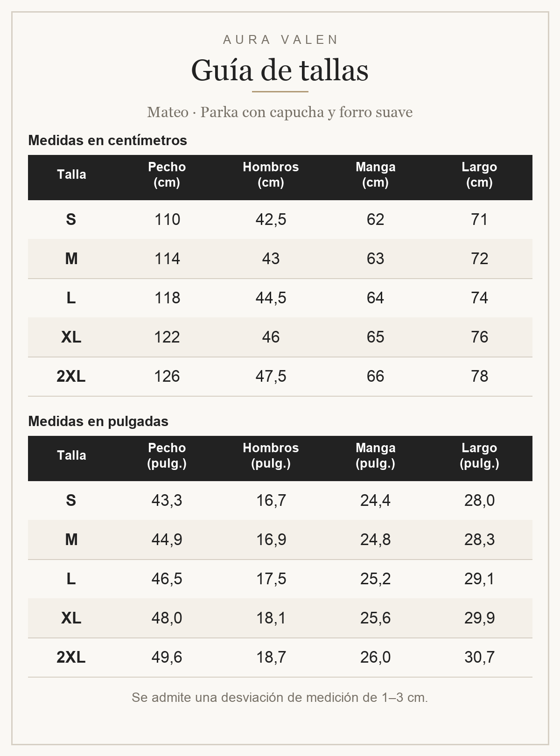This screenshot has height=756, width=560.
Task: Click the Medidas en centímetros heading
Action: click(107, 140)
